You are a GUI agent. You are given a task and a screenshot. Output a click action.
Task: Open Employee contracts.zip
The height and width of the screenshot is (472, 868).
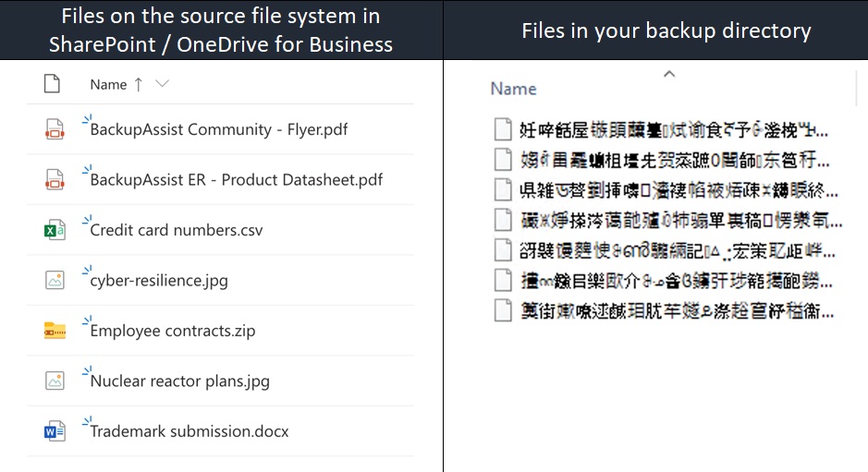173,331
